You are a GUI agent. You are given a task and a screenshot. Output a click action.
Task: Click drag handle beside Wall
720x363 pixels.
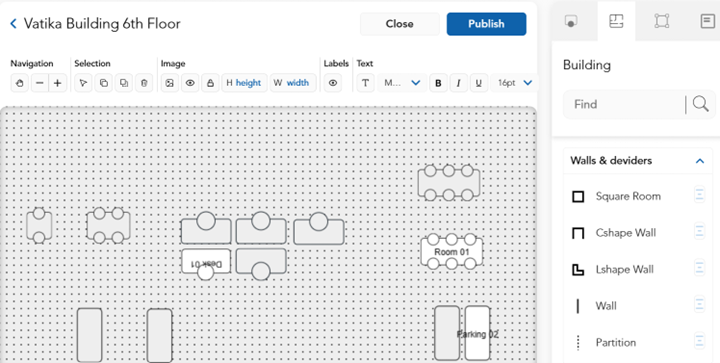699,304
